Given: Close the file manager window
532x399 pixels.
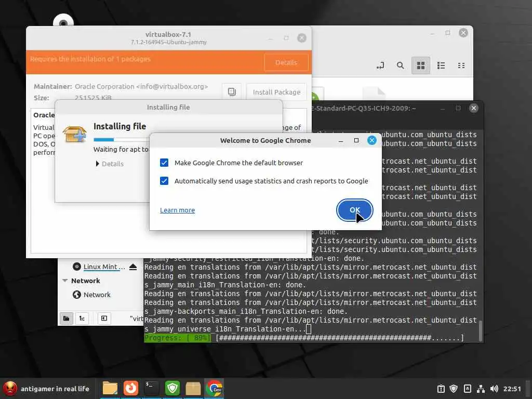Looking at the screenshot, I should tap(463, 33).
